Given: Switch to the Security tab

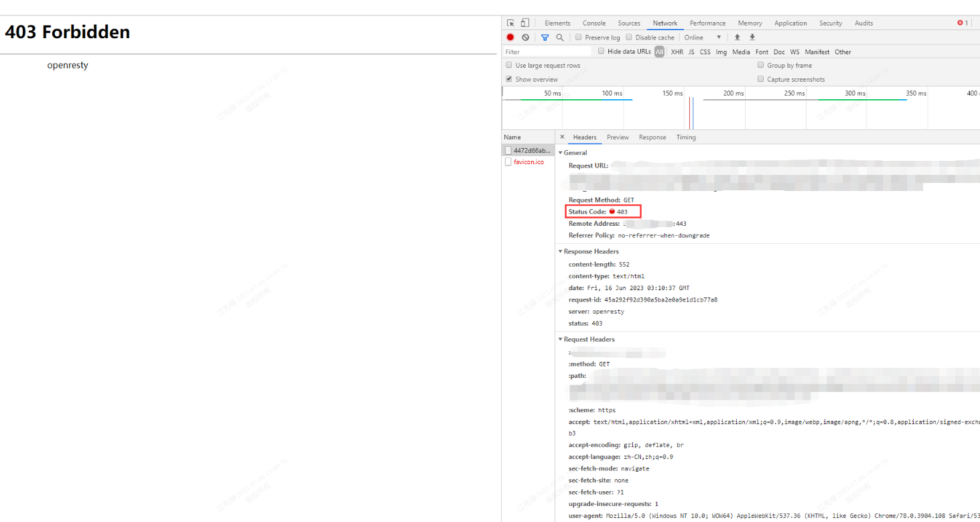Looking at the screenshot, I should [831, 23].
